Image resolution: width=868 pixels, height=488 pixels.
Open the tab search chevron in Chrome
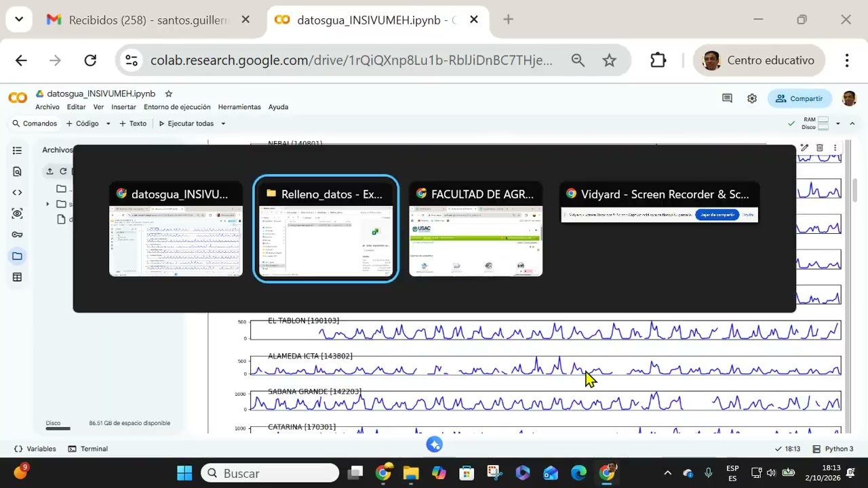(19, 20)
